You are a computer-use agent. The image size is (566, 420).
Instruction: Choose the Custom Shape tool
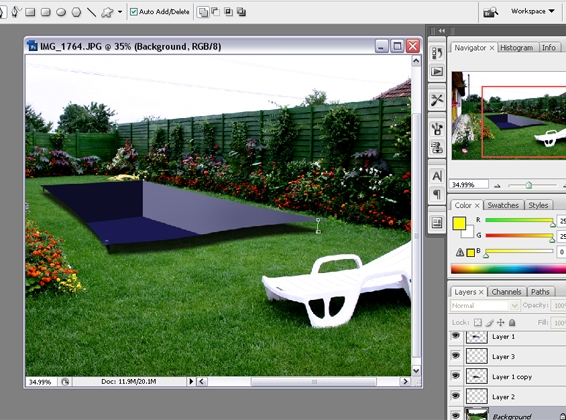coord(107,13)
